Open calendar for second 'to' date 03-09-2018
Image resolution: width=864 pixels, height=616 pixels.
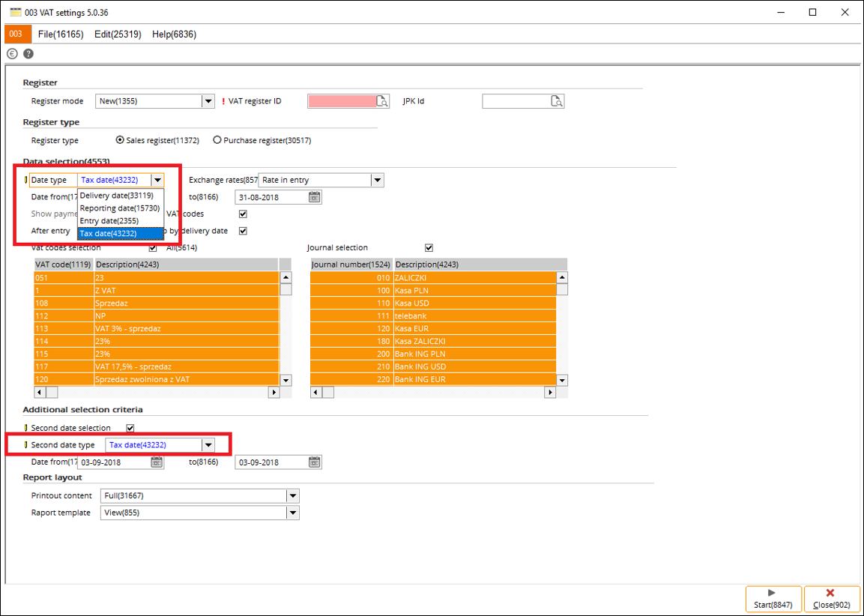click(x=315, y=462)
